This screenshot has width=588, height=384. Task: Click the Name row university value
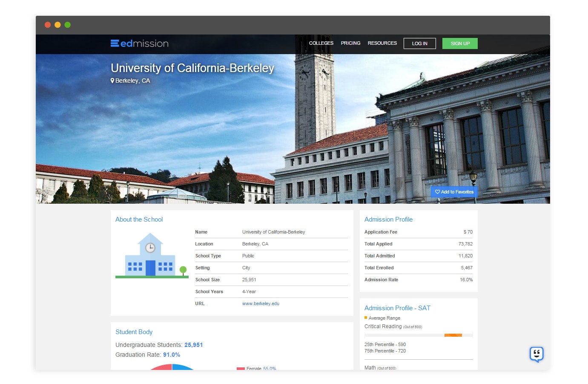tap(274, 232)
